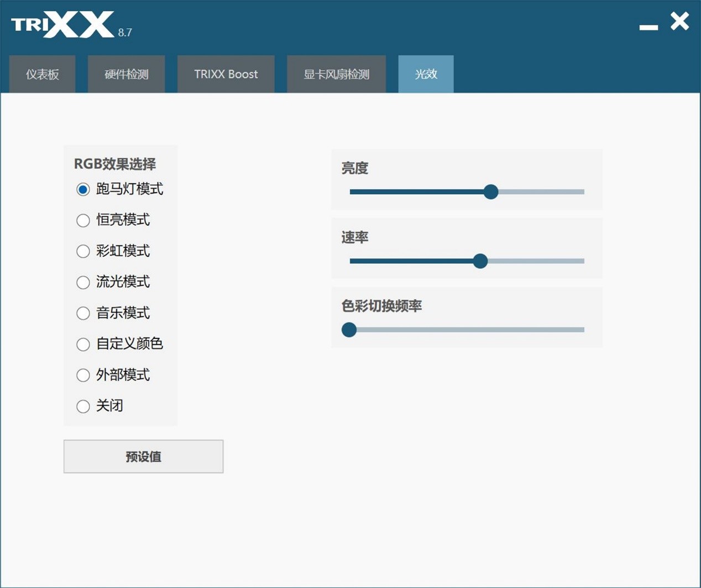The width and height of the screenshot is (701, 588).
Task: Choose 外部模式 lighting option
Action: point(83,376)
